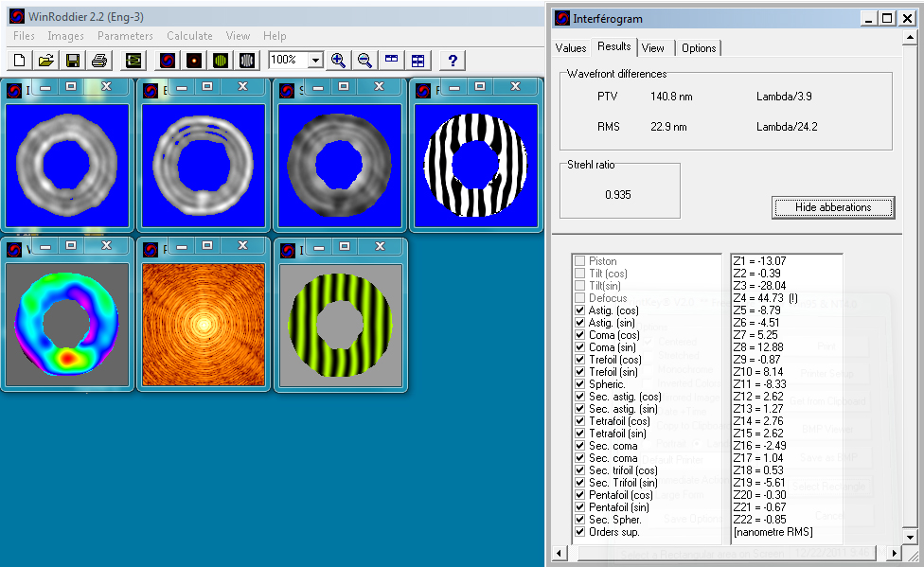The image size is (924, 567).
Task: Open the Help menu
Action: coord(275,36)
